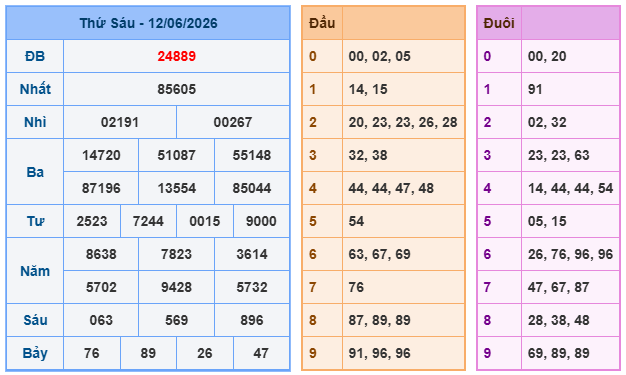Click the Năm row label
This screenshot has width=626, height=375.
tap(35, 271)
